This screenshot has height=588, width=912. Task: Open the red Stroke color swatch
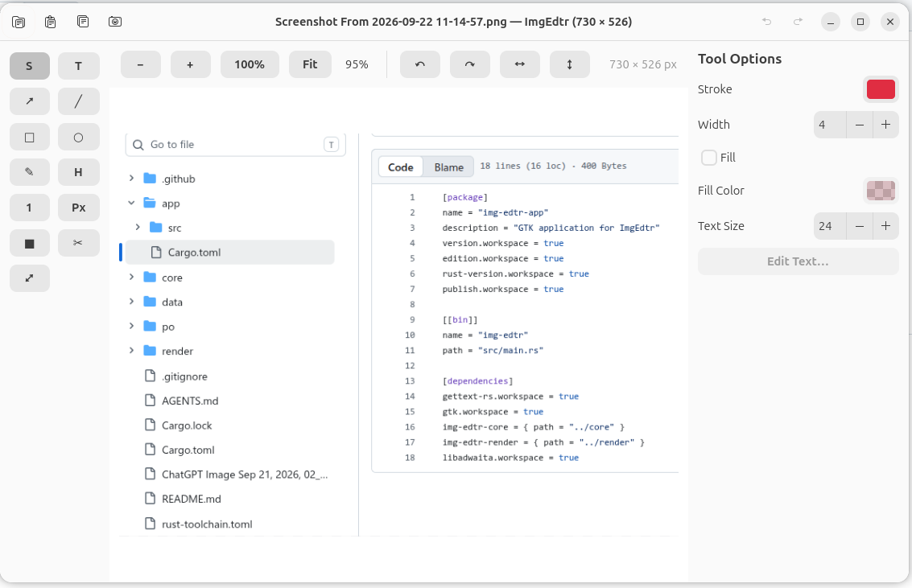coord(881,89)
